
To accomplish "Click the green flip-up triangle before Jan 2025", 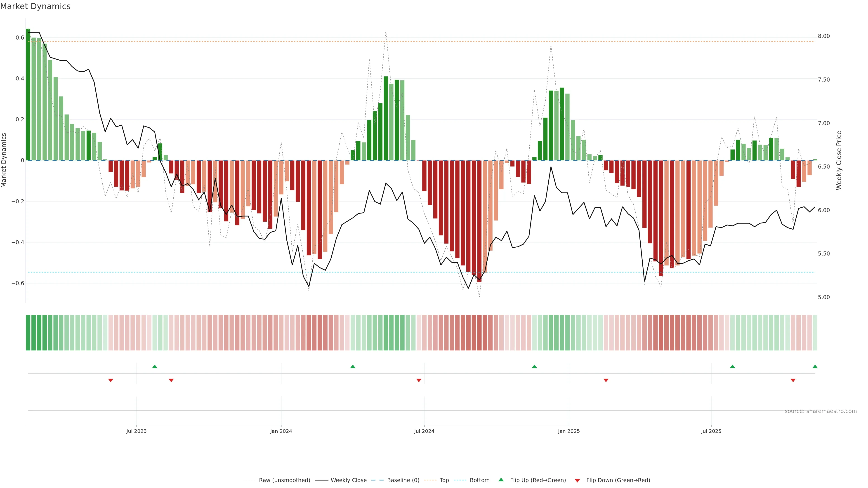I will [534, 366].
